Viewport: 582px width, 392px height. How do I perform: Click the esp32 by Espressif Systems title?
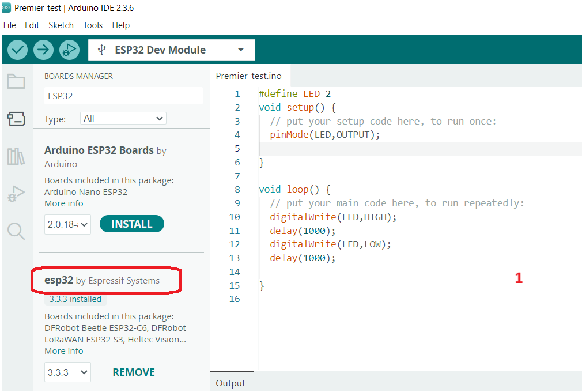(102, 280)
